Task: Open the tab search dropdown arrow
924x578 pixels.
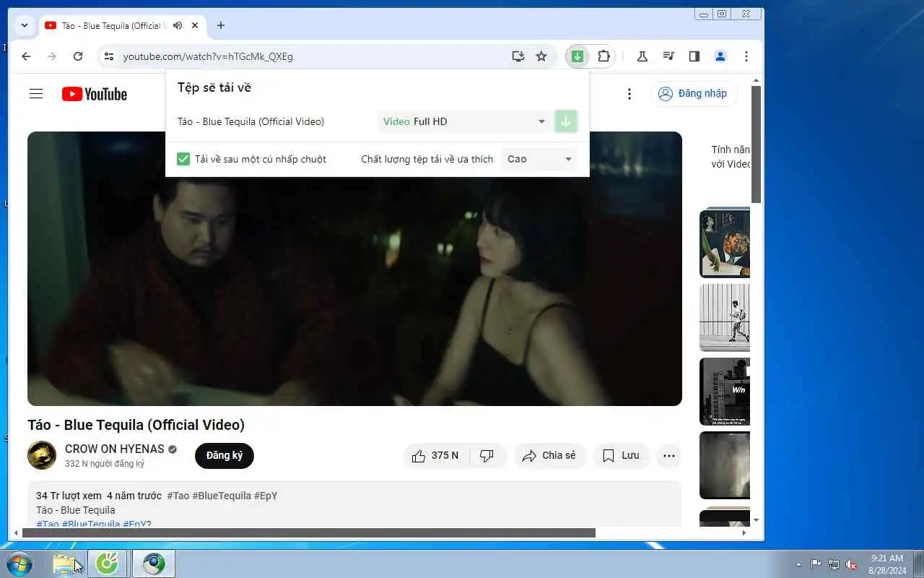Action: (x=25, y=25)
